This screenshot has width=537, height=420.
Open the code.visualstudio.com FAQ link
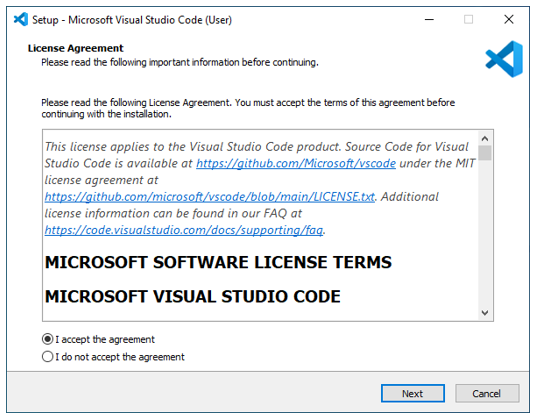tap(184, 230)
